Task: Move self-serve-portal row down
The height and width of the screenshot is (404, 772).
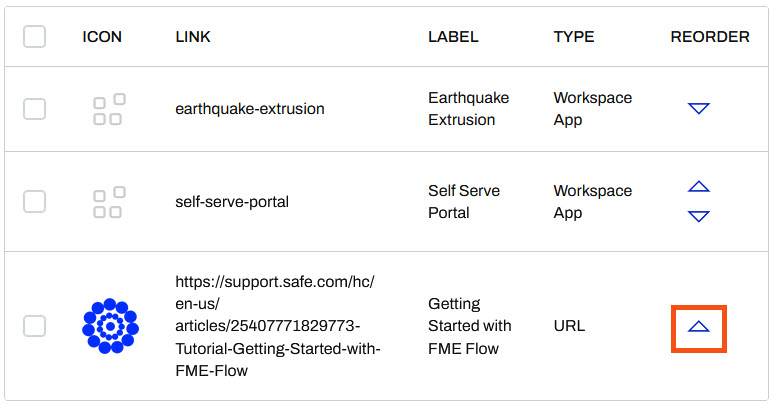Action: (699, 216)
